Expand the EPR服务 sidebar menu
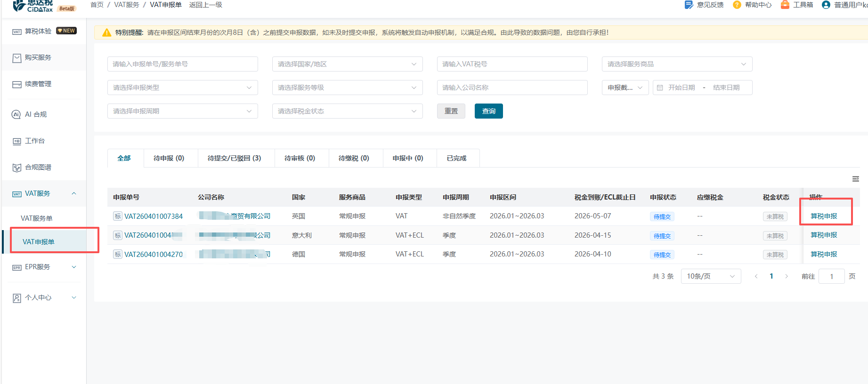868x384 pixels. (44, 267)
